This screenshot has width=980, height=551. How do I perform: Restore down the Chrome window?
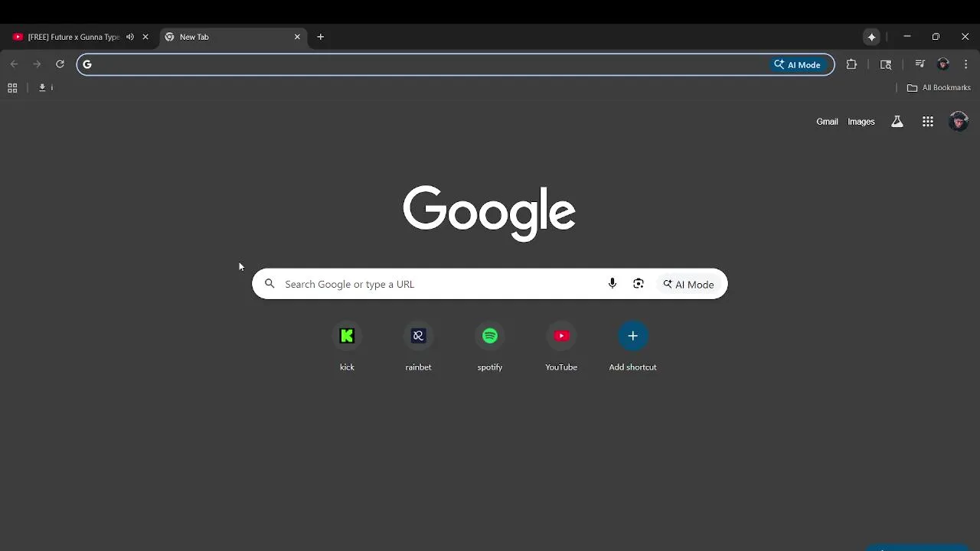[936, 37]
